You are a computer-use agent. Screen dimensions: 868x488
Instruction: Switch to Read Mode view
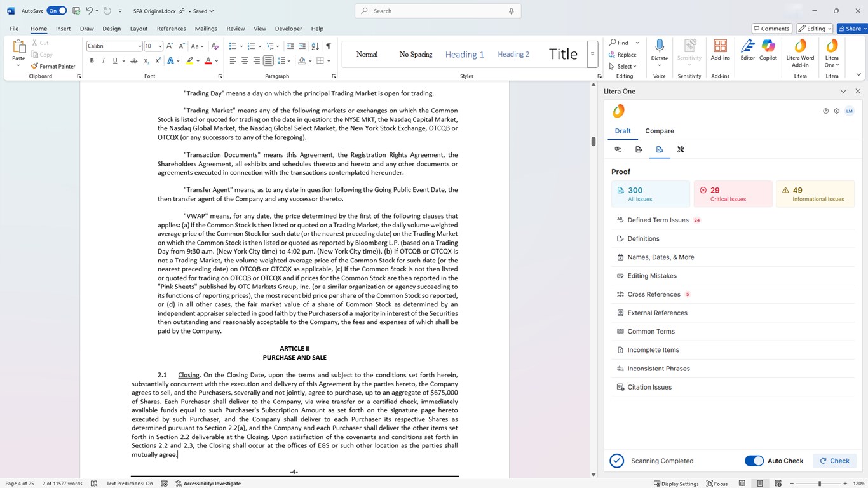[742, 484]
